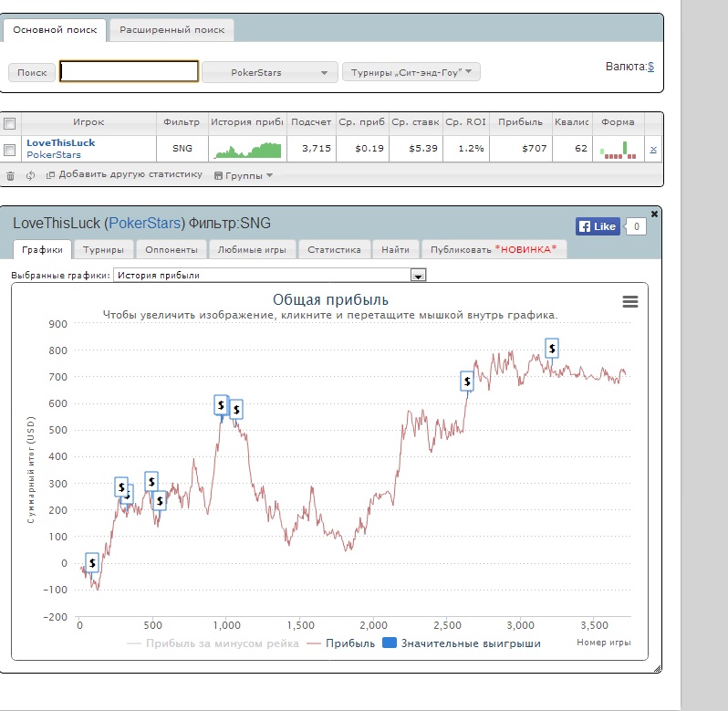Image resolution: width=728 pixels, height=711 pixels.
Task: Open the Турниры Сит-энд-Гоу dropdown
Action: coord(411,72)
